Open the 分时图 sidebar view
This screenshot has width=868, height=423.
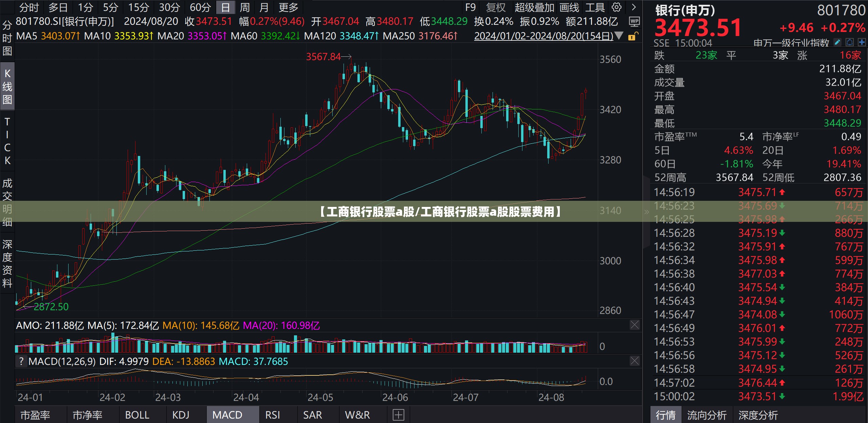(7, 38)
